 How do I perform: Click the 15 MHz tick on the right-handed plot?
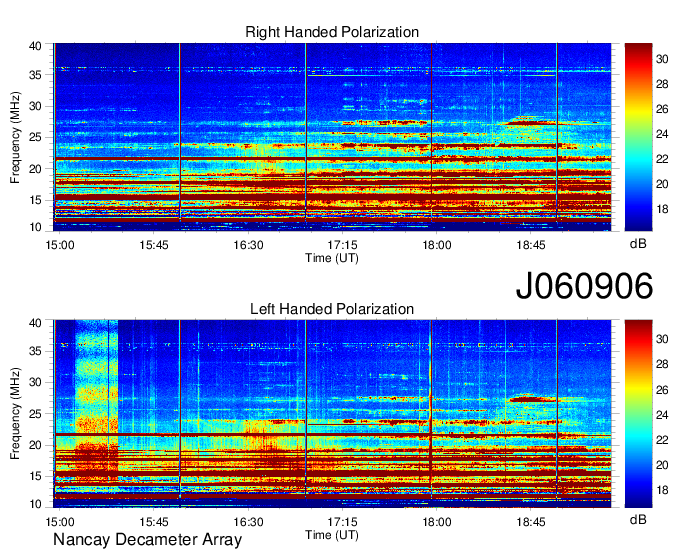tap(35, 200)
